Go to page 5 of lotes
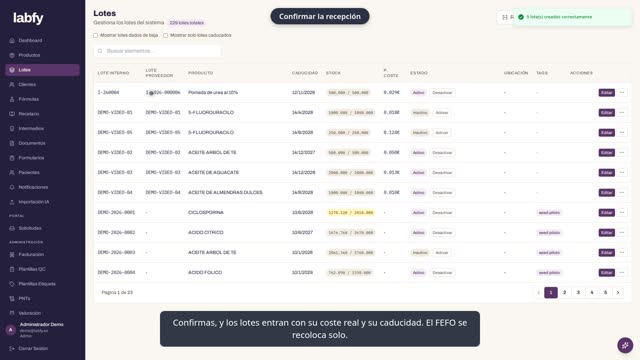Viewport: 640px width, 360px height. tap(605, 293)
